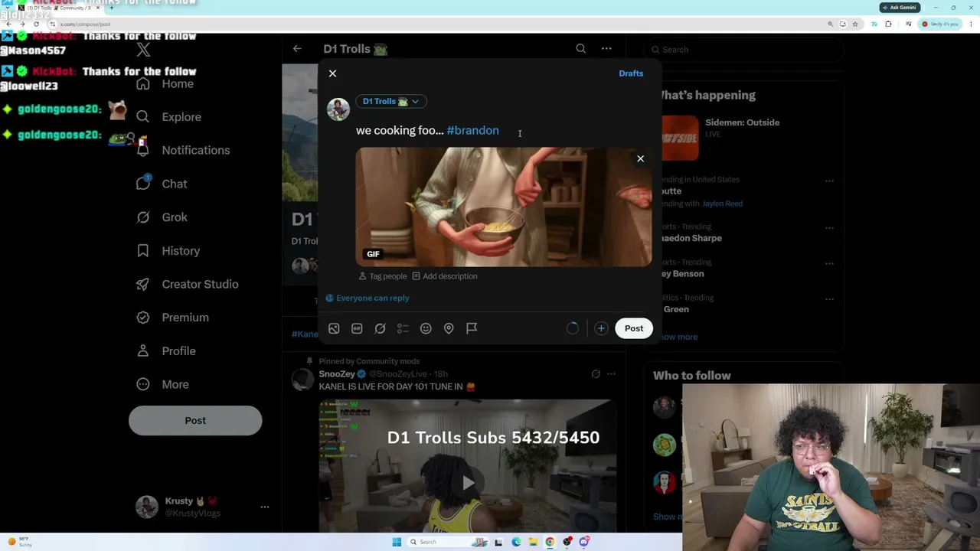Open the community header more options menu
980x551 pixels.
(x=606, y=49)
